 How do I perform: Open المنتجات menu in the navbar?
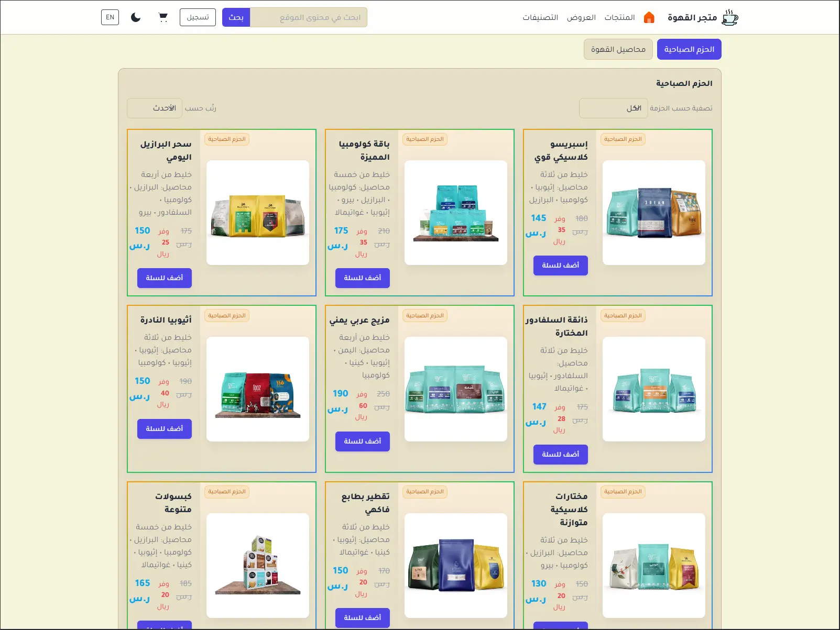tap(619, 18)
